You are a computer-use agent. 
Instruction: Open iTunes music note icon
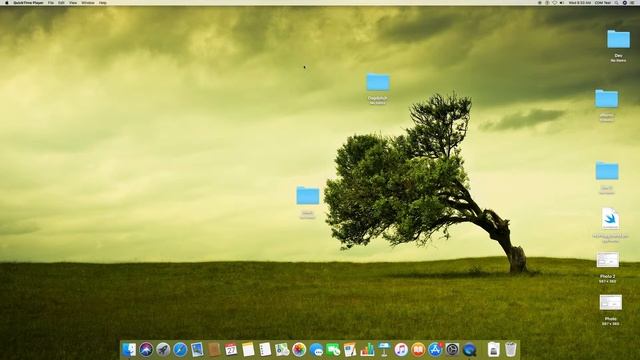[401, 350]
